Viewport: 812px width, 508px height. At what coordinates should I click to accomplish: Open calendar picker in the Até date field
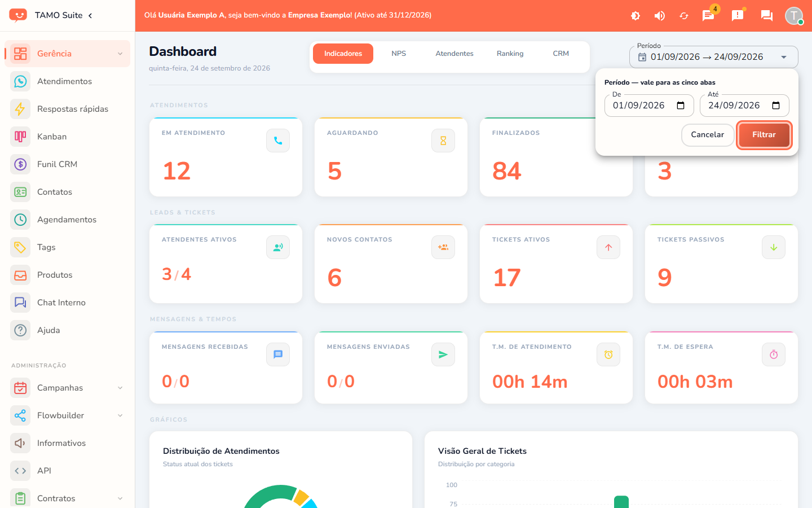(776, 106)
